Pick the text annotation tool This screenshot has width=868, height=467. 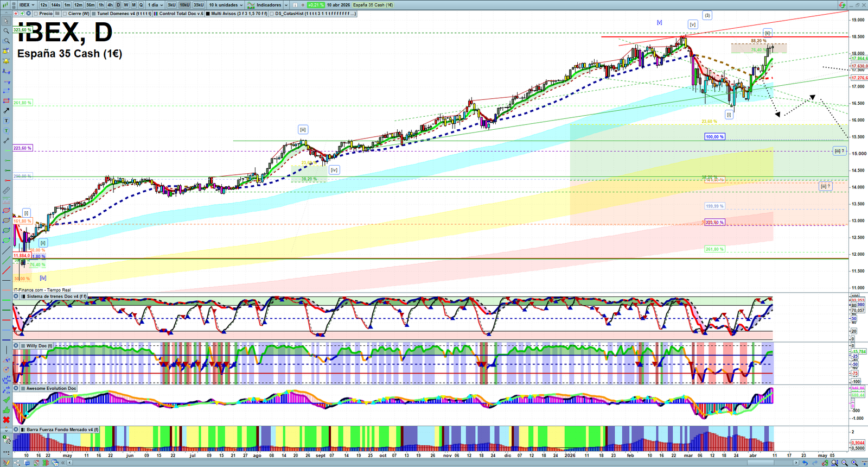(x=6, y=121)
